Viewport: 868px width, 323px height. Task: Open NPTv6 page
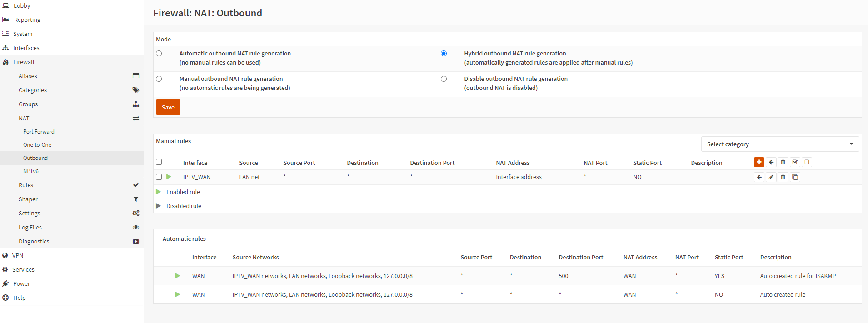(72, 171)
